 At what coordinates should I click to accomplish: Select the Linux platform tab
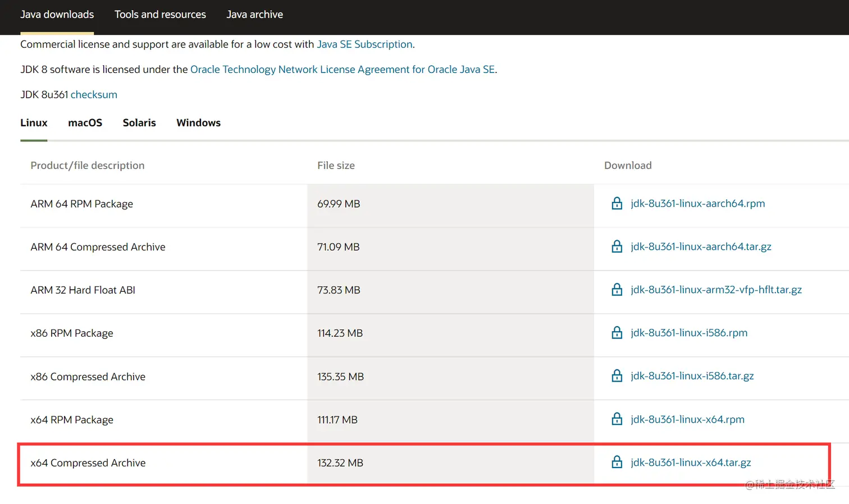pos(34,122)
